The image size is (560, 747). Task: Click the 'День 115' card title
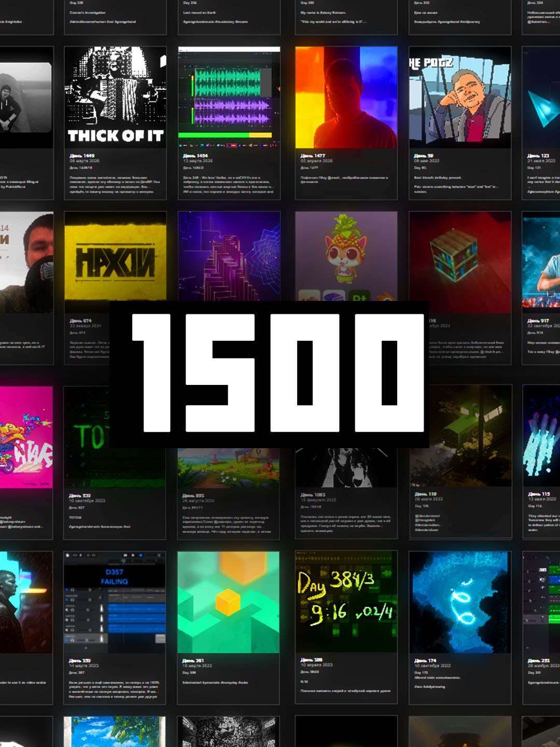539,494
